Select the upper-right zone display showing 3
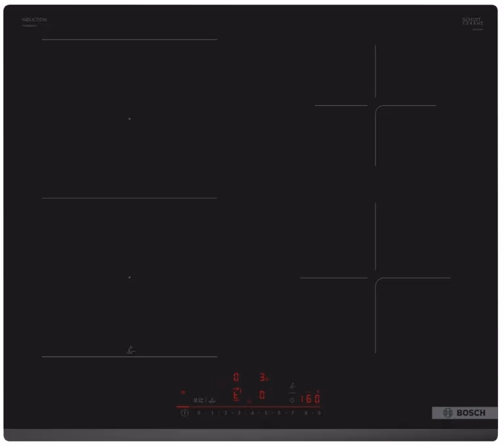This screenshot has height=446, width=504. tap(264, 377)
